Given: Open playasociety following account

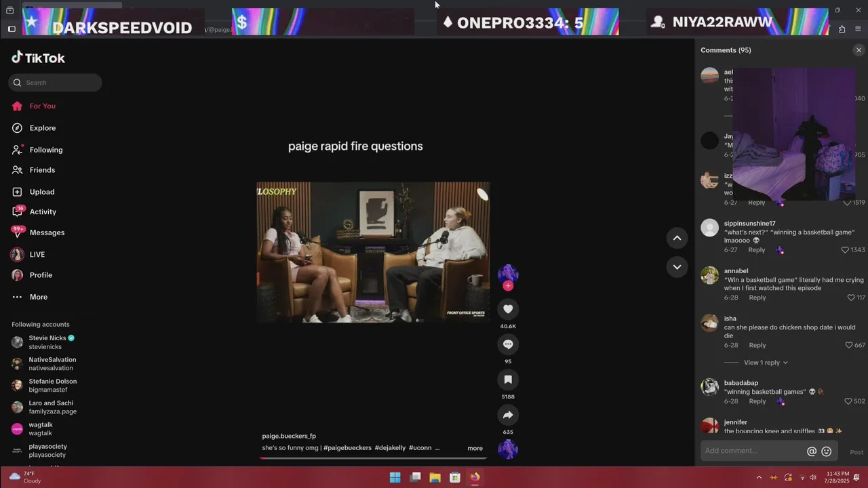Looking at the screenshot, I should pyautogui.click(x=47, y=451).
